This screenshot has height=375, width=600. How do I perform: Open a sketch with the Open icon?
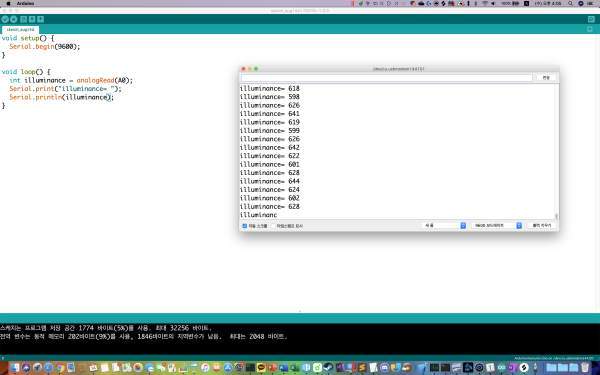(x=32, y=19)
